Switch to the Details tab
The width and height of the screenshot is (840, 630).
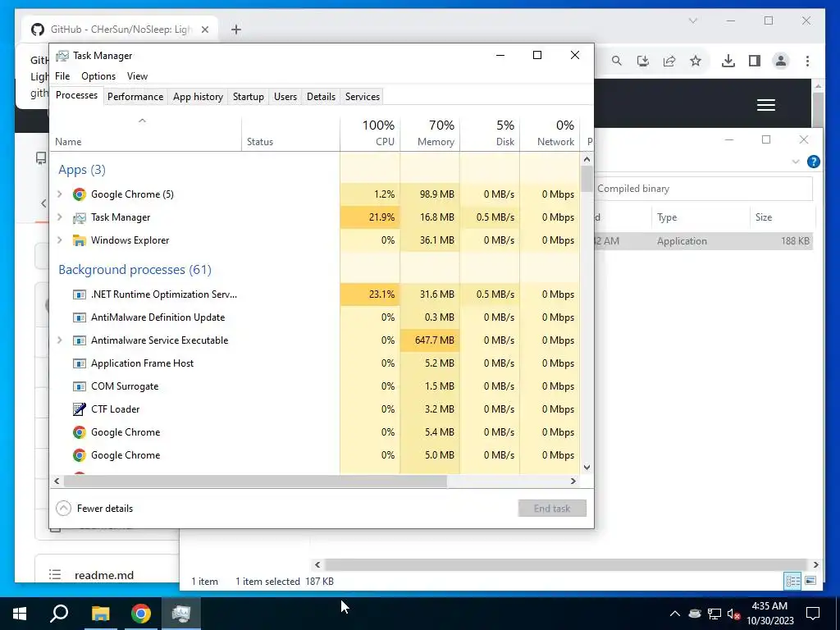pos(321,97)
